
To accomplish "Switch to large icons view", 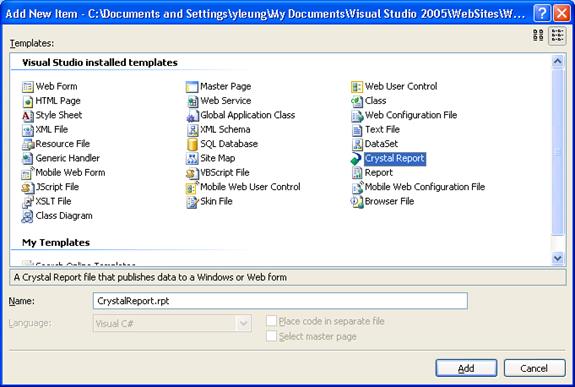I will (538, 36).
